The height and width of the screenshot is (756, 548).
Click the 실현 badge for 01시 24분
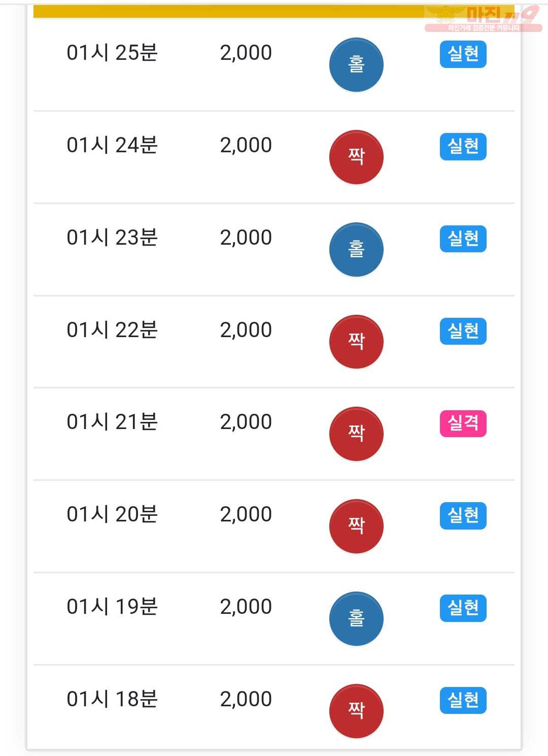pyautogui.click(x=463, y=146)
